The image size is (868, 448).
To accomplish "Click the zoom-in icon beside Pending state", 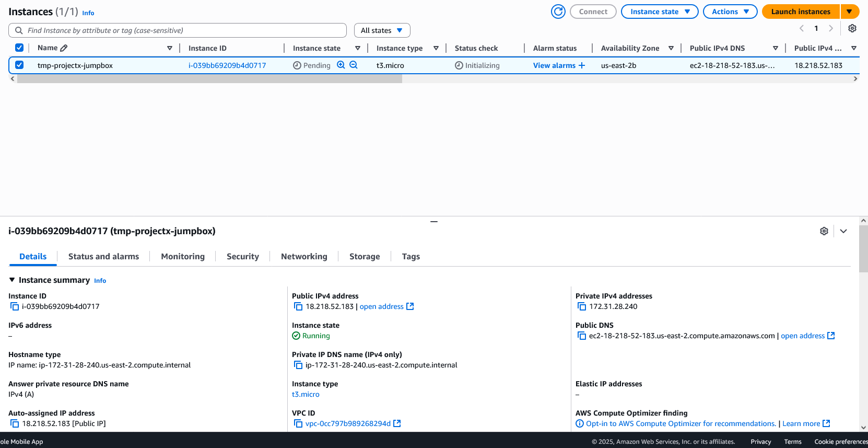I will tap(341, 65).
